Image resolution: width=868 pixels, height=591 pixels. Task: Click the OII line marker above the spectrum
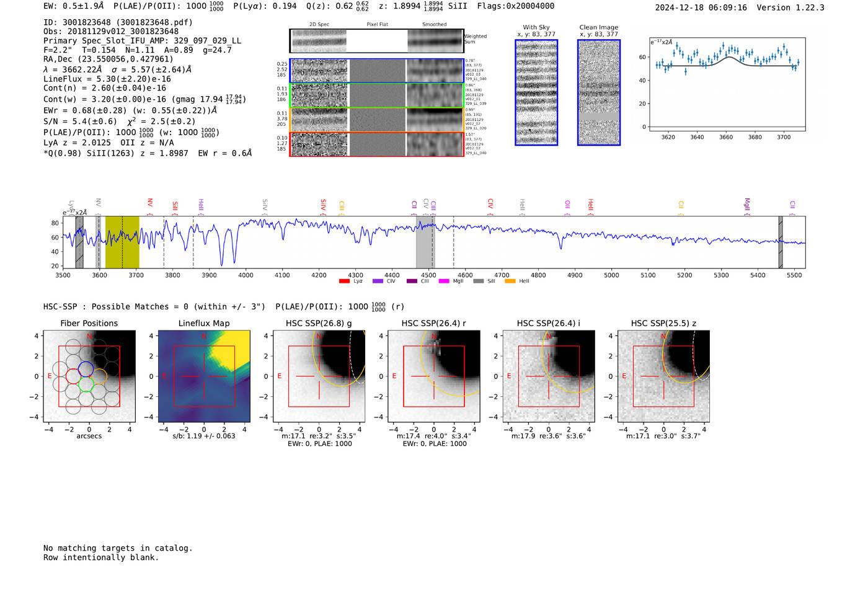567,207
